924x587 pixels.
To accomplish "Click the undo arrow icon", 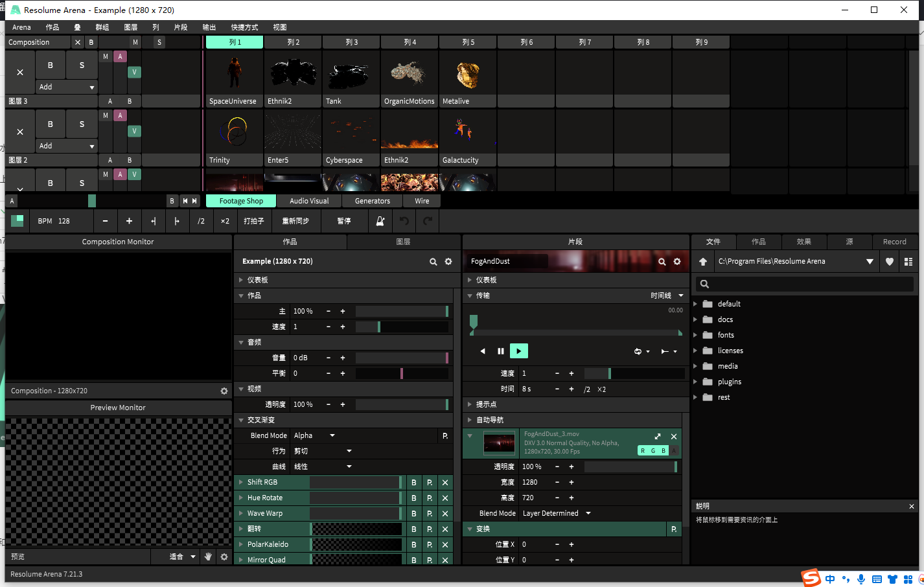I will tap(404, 221).
